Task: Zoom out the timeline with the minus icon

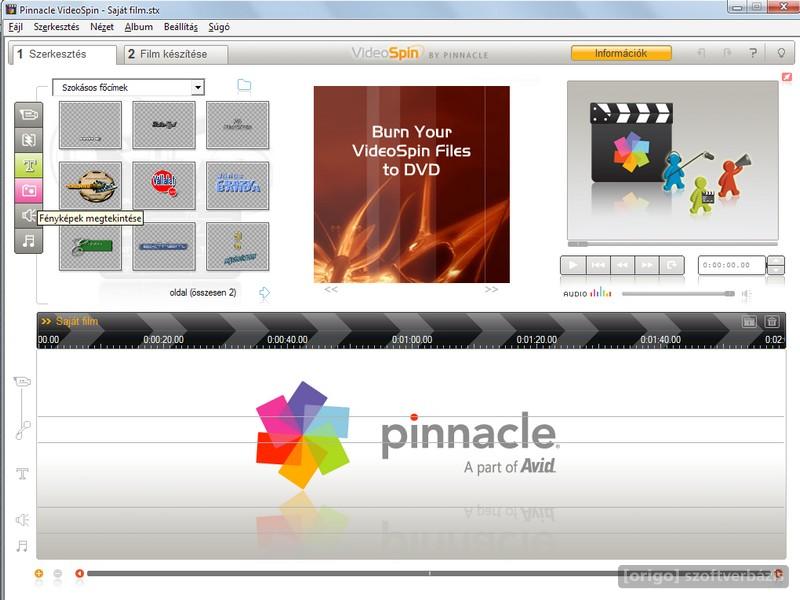Action: tap(58, 573)
